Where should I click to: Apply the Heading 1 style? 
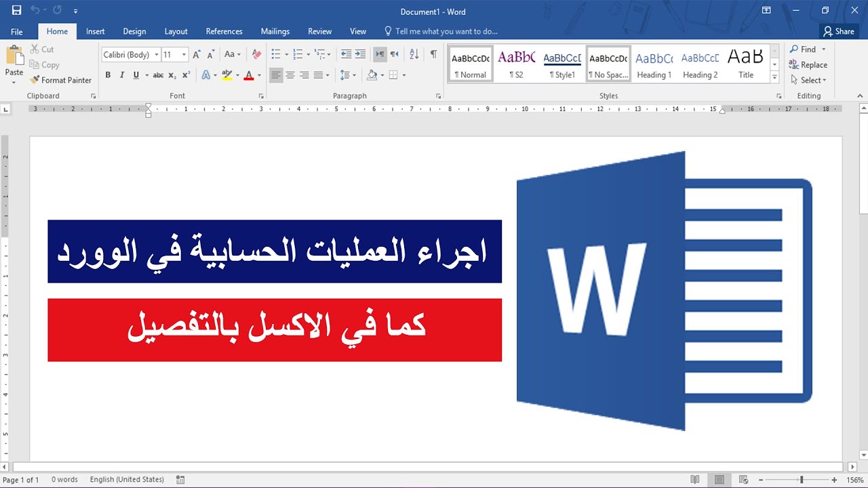pyautogui.click(x=654, y=64)
